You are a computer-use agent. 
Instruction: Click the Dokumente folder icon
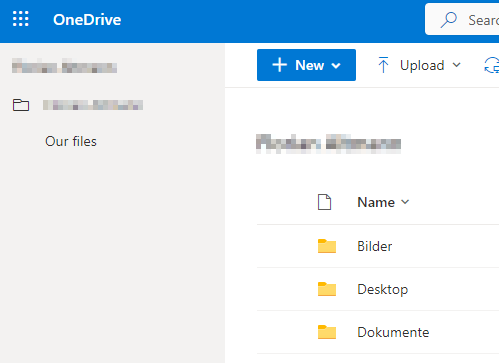coord(327,332)
